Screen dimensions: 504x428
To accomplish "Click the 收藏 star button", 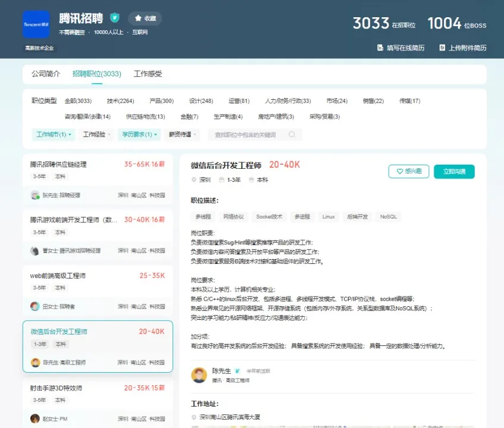I will pyautogui.click(x=145, y=18).
